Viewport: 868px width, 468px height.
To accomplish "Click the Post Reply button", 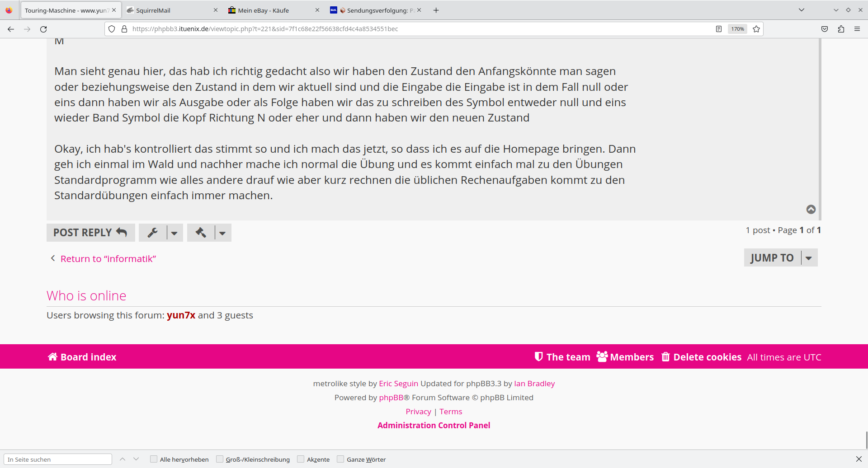I will pyautogui.click(x=90, y=233).
